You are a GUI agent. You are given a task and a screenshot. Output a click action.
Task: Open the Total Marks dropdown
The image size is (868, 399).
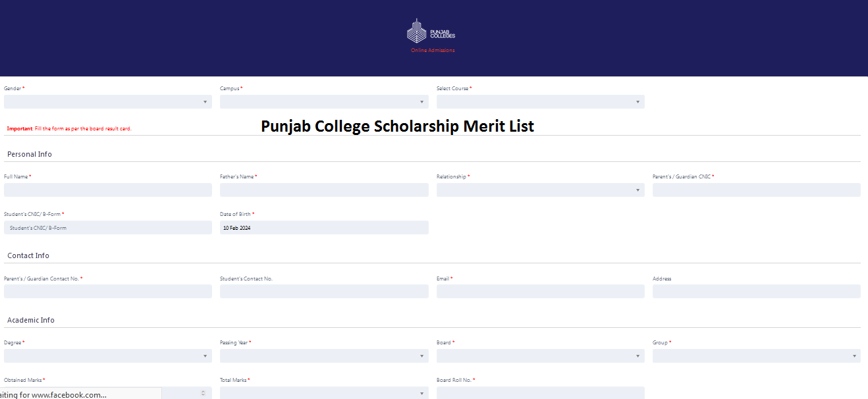[324, 392]
